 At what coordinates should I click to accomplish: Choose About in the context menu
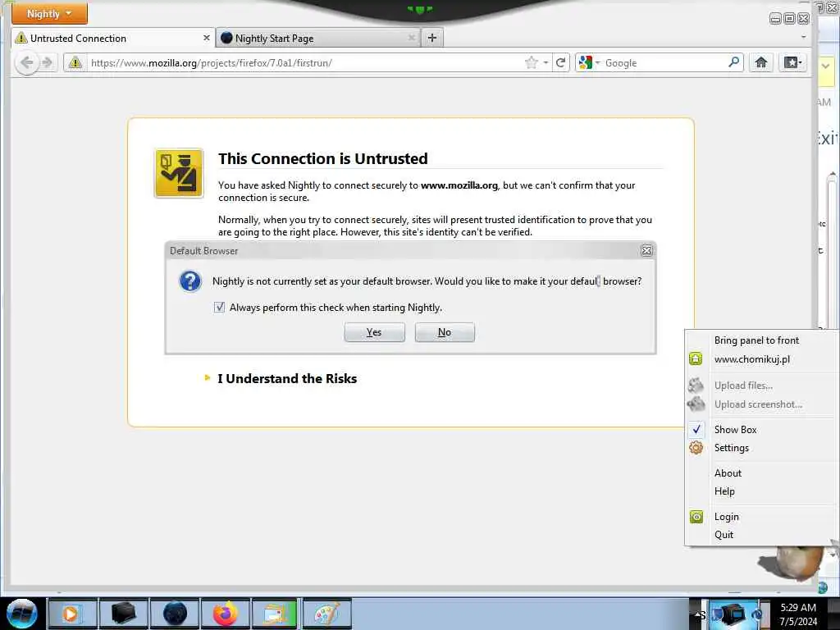point(728,473)
